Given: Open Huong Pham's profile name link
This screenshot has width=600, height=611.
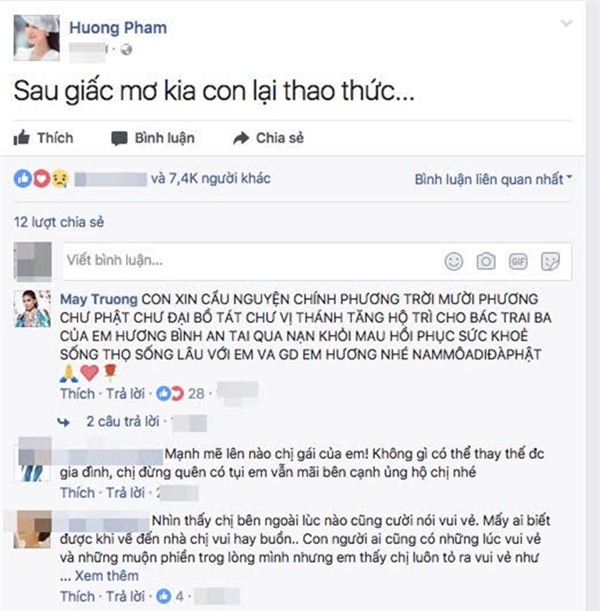Looking at the screenshot, I should point(118,28).
